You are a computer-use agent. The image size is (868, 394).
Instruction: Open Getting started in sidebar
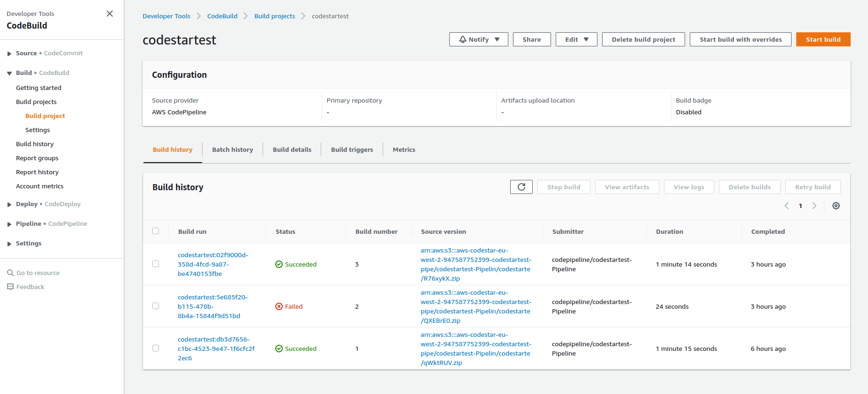(x=38, y=88)
